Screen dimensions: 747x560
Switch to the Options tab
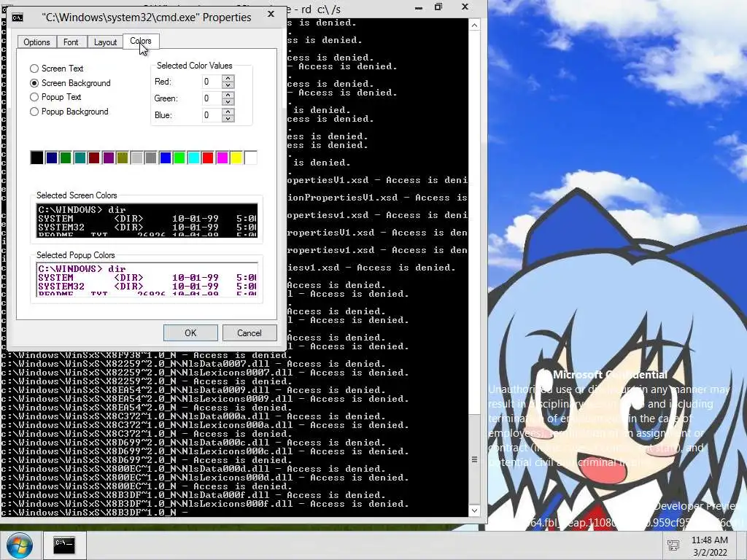click(36, 42)
